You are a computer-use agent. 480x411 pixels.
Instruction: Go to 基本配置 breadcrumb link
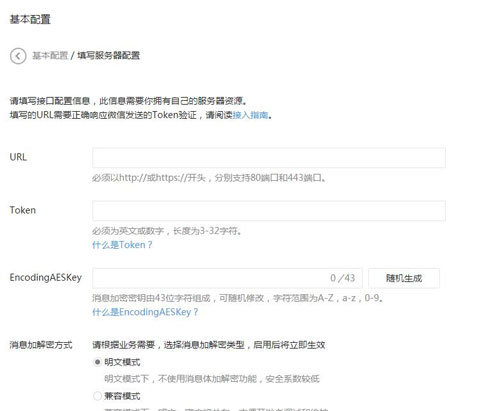[x=50, y=55]
